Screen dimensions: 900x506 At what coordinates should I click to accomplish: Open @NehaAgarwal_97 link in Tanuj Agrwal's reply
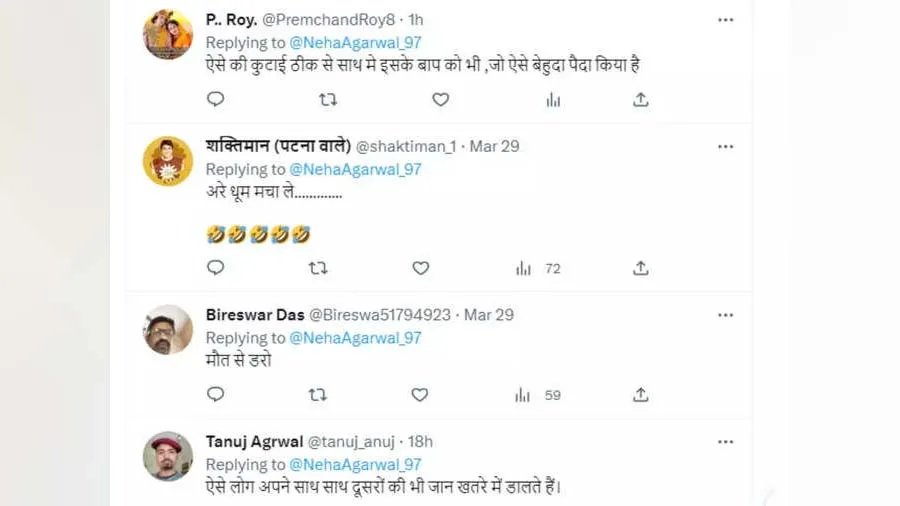click(355, 465)
